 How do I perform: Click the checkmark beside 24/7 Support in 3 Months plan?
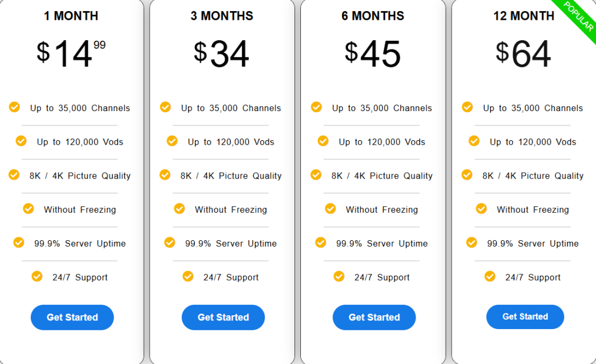tap(188, 277)
